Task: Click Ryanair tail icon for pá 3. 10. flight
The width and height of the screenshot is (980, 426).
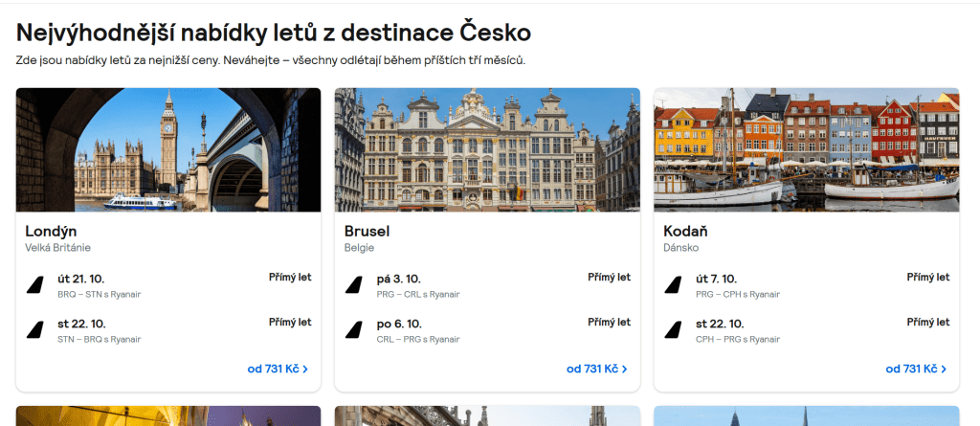Action: (354, 285)
